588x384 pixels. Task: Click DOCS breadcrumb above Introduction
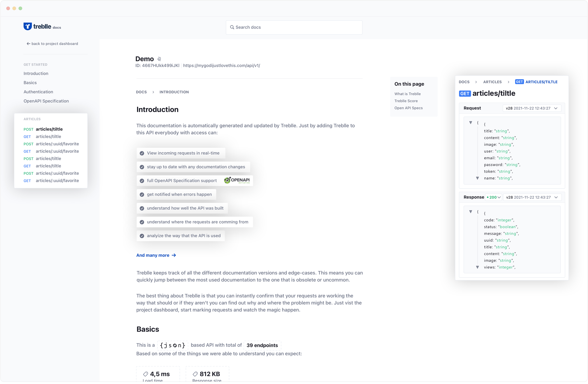click(141, 92)
